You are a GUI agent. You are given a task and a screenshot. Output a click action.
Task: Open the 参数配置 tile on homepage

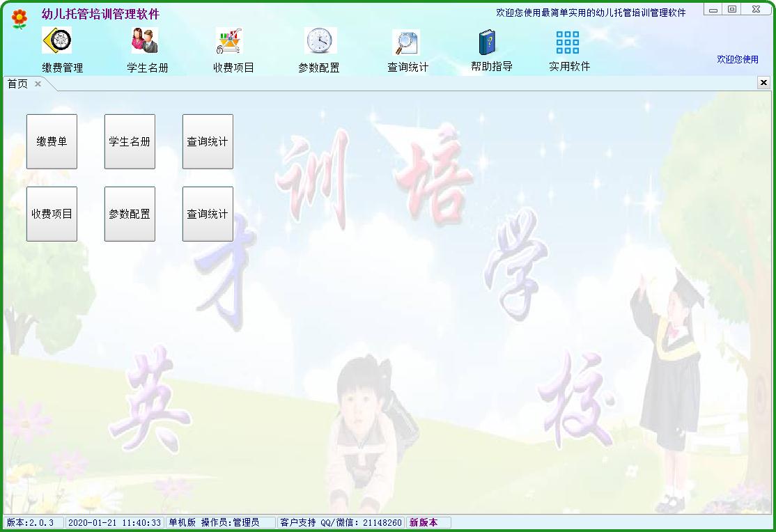pyautogui.click(x=130, y=214)
